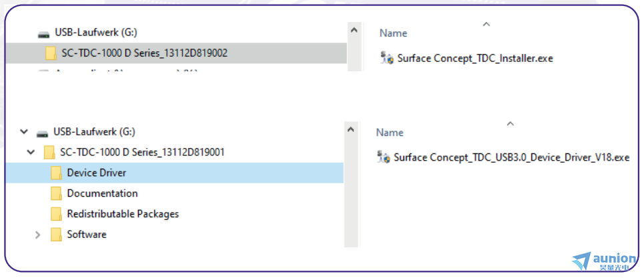Select Surface Concept_TDC_Installer.exe file name

click(475, 58)
